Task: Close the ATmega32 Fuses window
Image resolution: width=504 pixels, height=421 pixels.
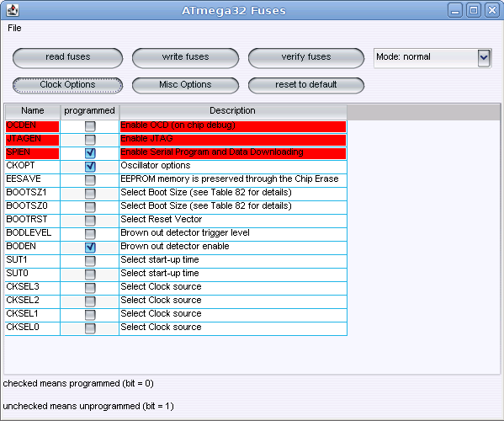Action: click(492, 10)
